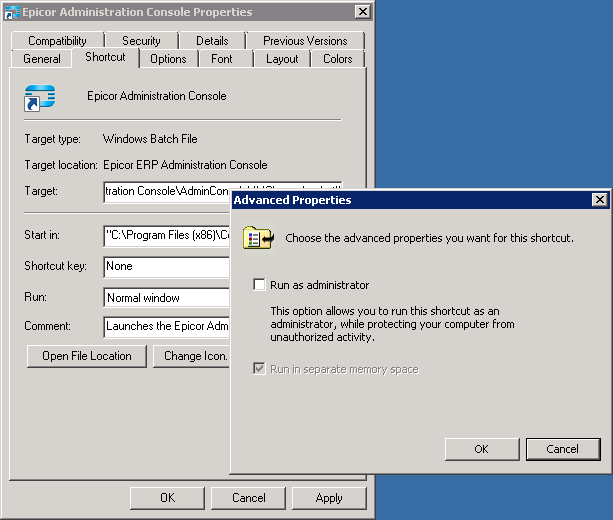613x520 pixels.
Task: Click the Advanced Properties folder icon
Action: point(258,238)
